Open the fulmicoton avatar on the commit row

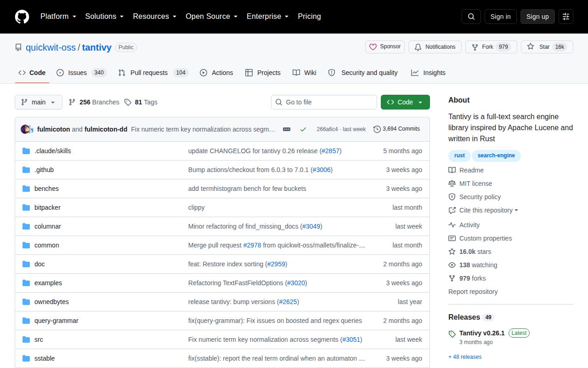point(25,129)
